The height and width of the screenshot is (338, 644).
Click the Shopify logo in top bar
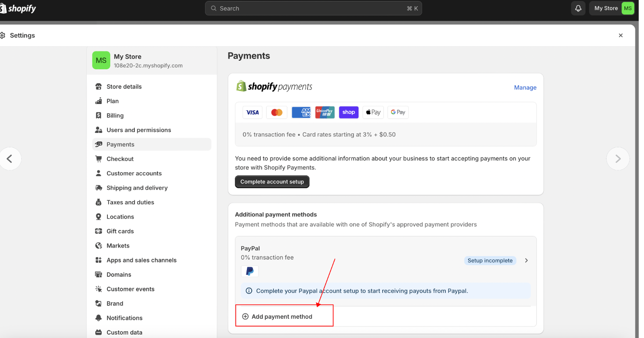19,8
